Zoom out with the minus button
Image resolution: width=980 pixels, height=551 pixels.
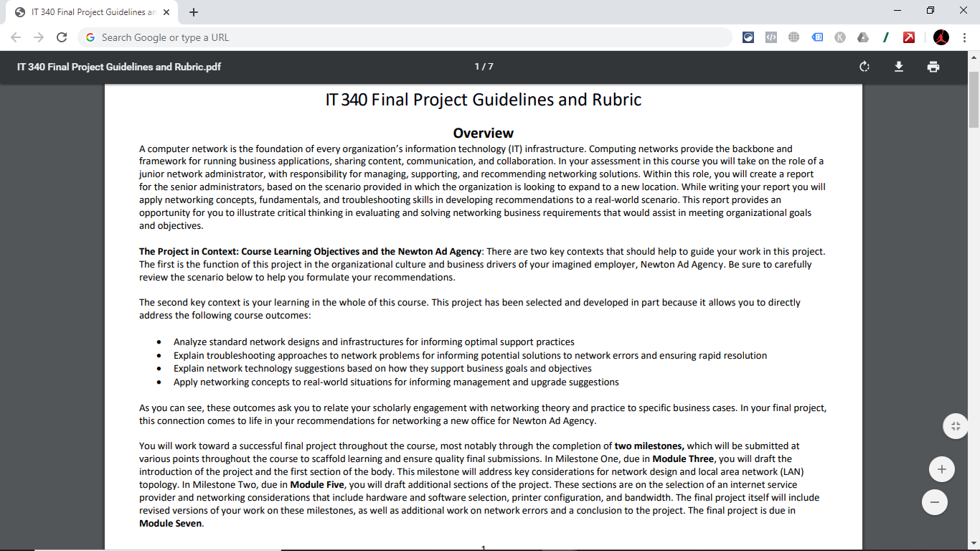(x=934, y=502)
